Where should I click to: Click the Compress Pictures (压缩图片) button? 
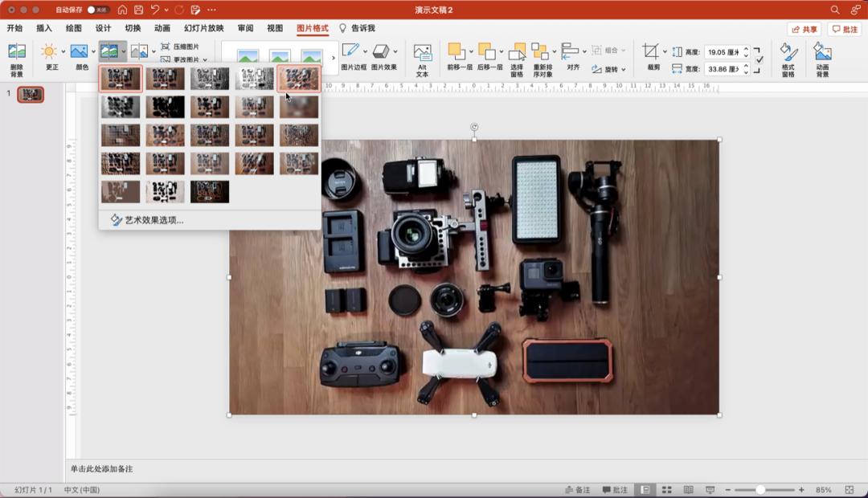[180, 47]
